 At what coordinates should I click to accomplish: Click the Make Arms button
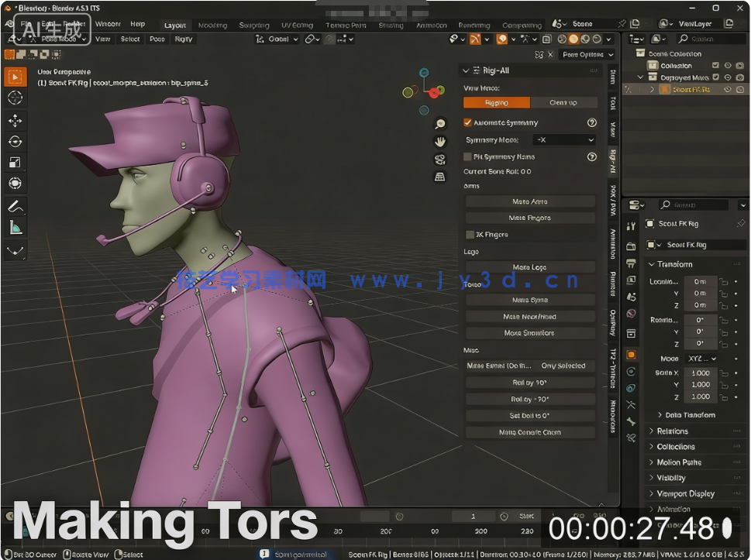(530, 201)
